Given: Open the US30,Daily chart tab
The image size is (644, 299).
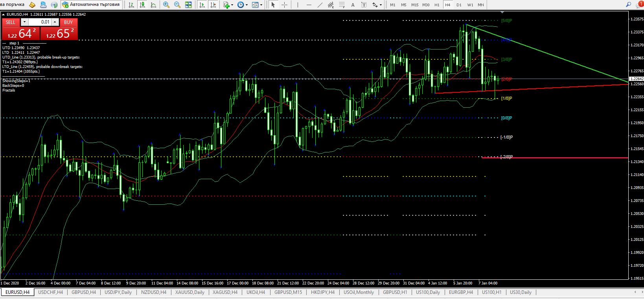Looking at the screenshot, I should (x=521, y=292).
